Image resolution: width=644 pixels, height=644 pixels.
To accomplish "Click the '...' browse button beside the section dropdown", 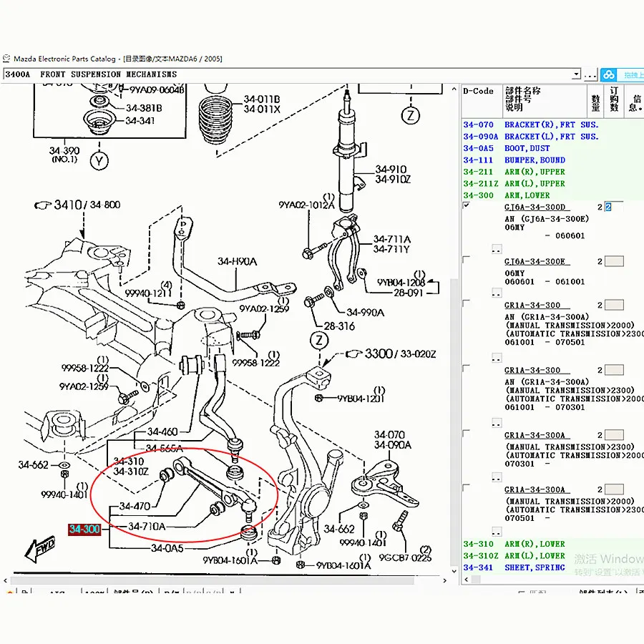I will click(x=590, y=74).
